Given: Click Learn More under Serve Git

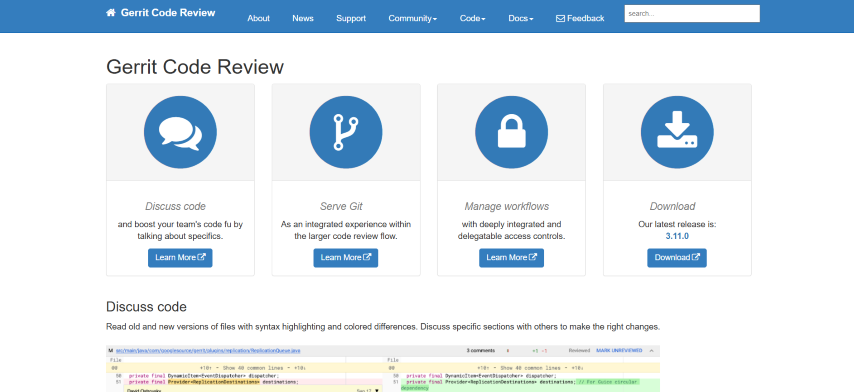Looking at the screenshot, I should pos(346,258).
